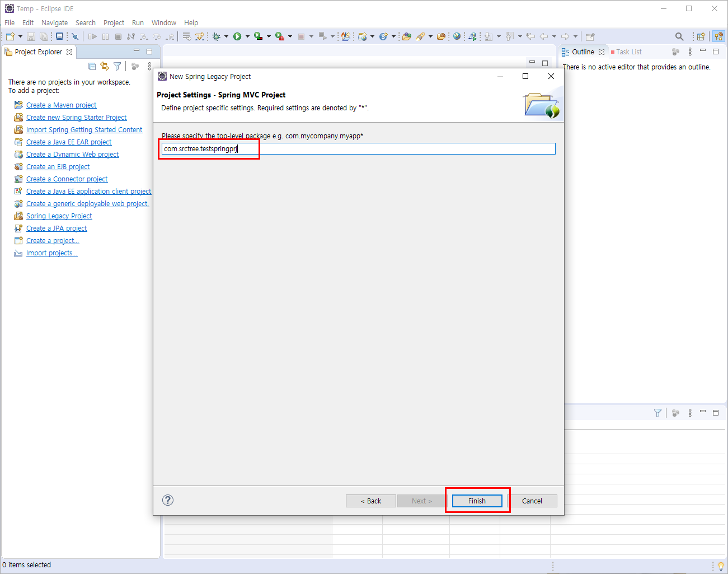Viewport: 728px width, 574px height.
Task: Click the Disconnect debug icon
Action: (x=131, y=36)
